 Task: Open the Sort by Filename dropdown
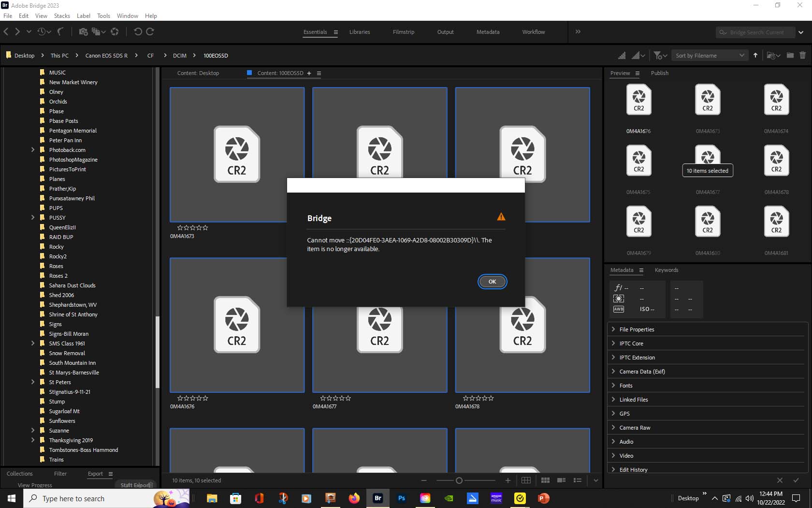point(709,55)
